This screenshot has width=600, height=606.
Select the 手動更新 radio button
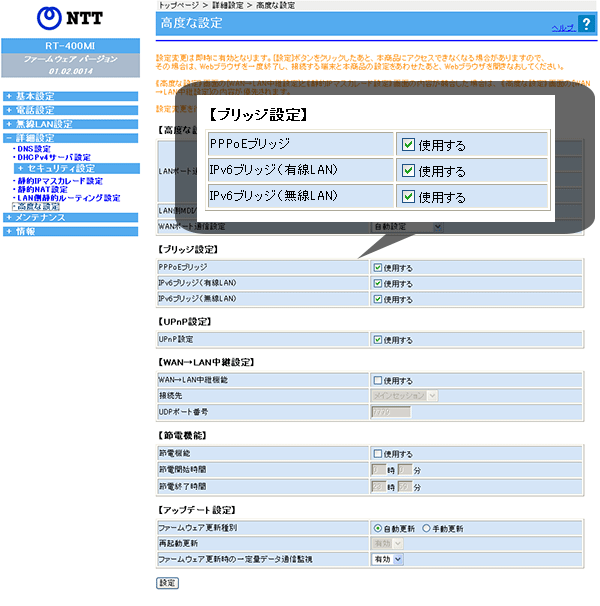426,528
